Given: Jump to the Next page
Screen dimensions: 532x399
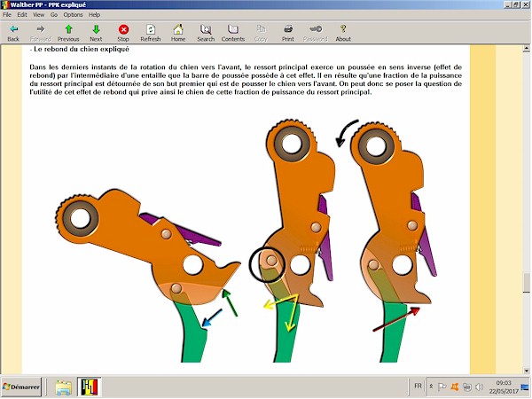Looking at the screenshot, I should click(x=96, y=33).
